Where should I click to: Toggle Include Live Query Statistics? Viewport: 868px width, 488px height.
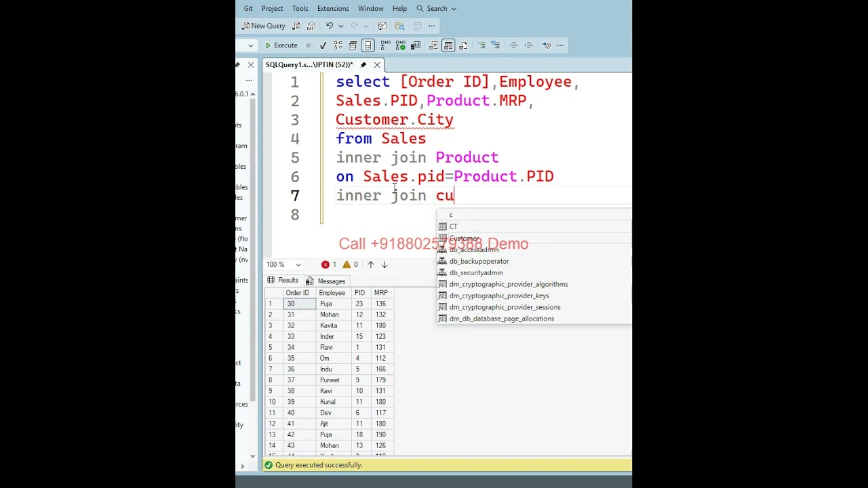[x=400, y=45]
